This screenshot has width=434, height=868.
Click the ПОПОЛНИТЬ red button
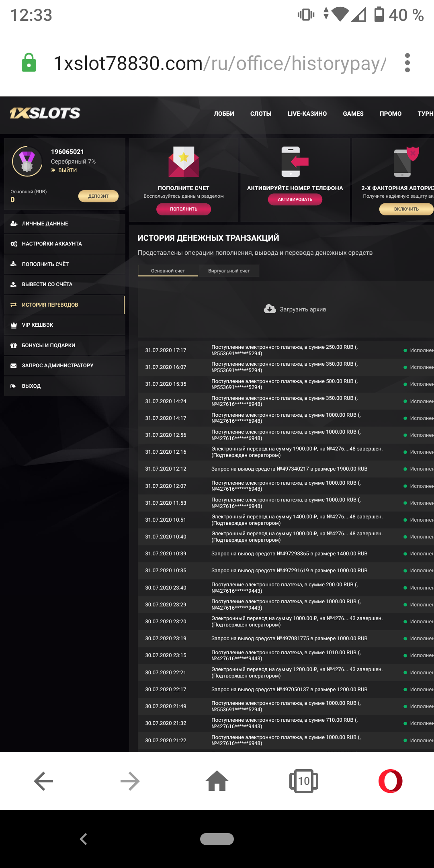pyautogui.click(x=184, y=209)
